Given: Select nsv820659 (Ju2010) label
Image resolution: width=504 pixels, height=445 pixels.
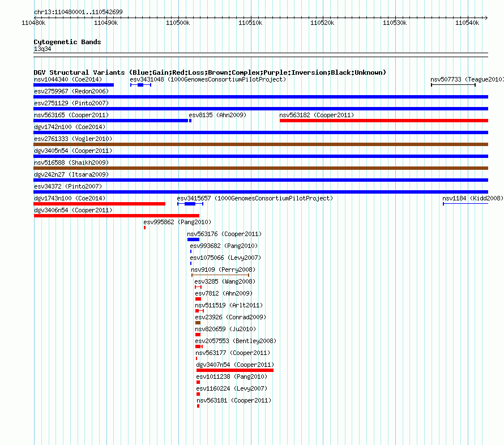Looking at the screenshot, I should pos(225,330).
